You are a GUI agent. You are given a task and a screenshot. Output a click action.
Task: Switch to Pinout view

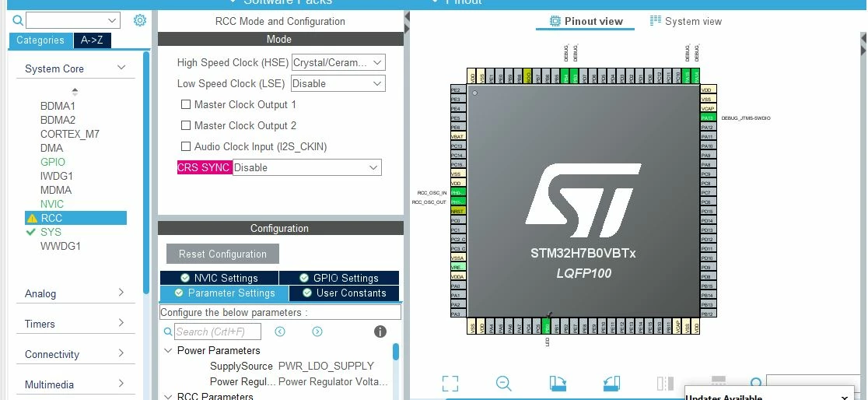pos(586,22)
